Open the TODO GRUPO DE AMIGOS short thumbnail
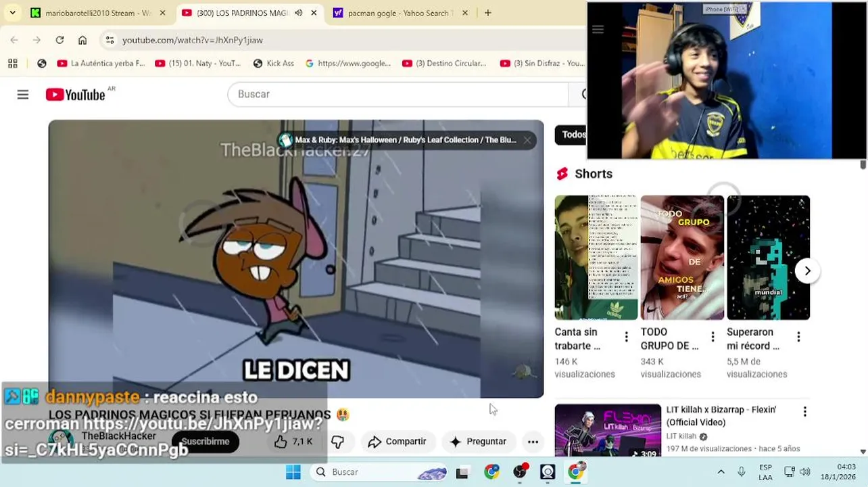This screenshot has width=868, height=487. click(x=682, y=258)
